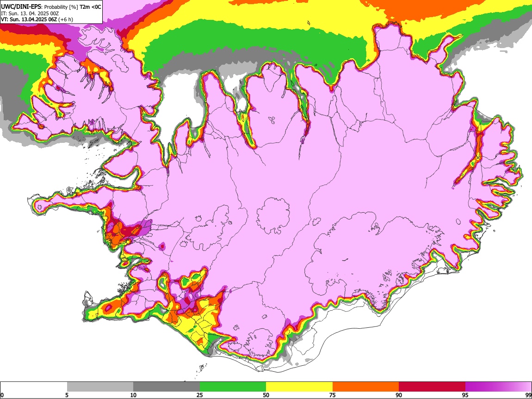This screenshot has height=399, width=532.
Task: Click the magenta 95–99% legend swatch
Action: pos(498,387)
